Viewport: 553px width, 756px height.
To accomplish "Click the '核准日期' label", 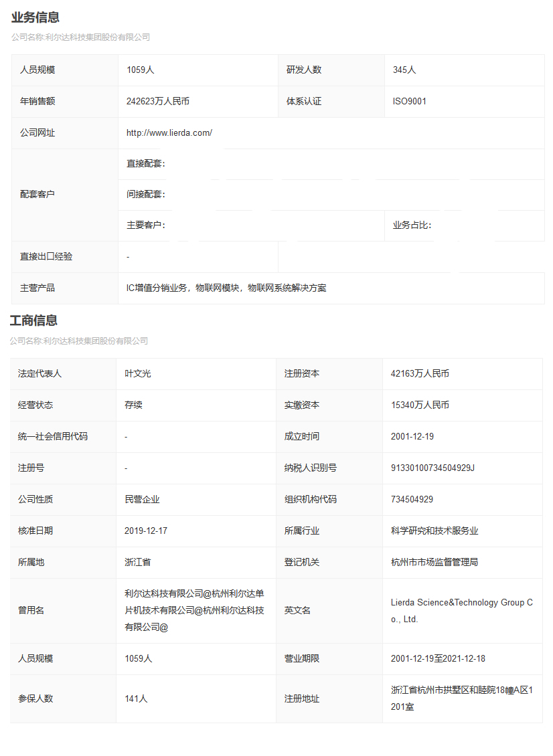I will tap(35, 531).
